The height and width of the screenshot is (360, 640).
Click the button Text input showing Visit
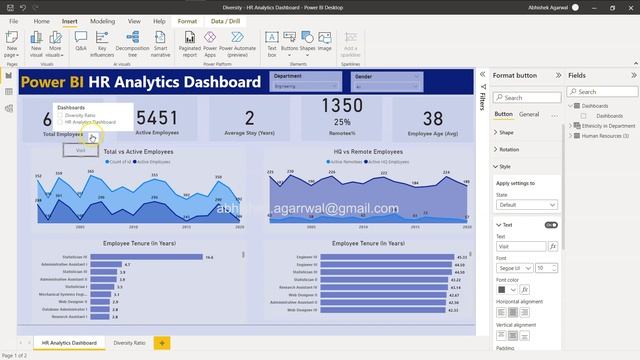tap(521, 246)
